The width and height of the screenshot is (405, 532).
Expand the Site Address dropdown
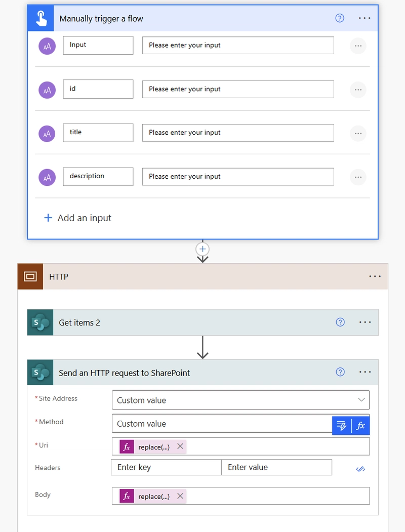tap(361, 400)
